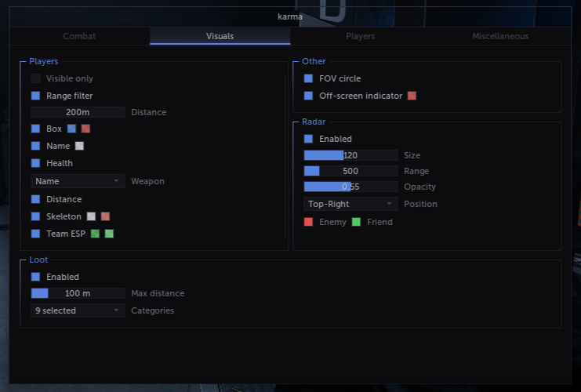Screen dimensions: 581x392
Task: Switch to the Combat tab
Action: click(x=79, y=36)
